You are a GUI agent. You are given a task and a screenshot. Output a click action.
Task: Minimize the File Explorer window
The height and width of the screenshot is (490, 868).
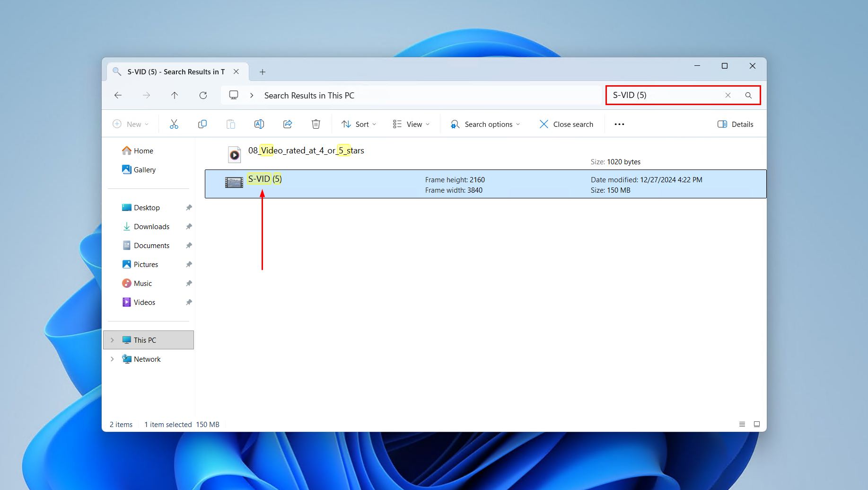tap(697, 66)
